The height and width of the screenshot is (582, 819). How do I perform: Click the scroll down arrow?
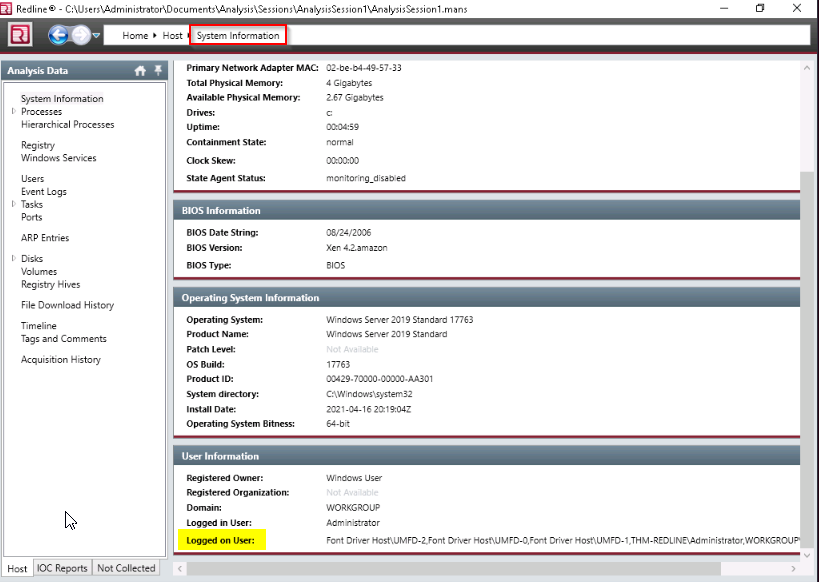pos(807,555)
